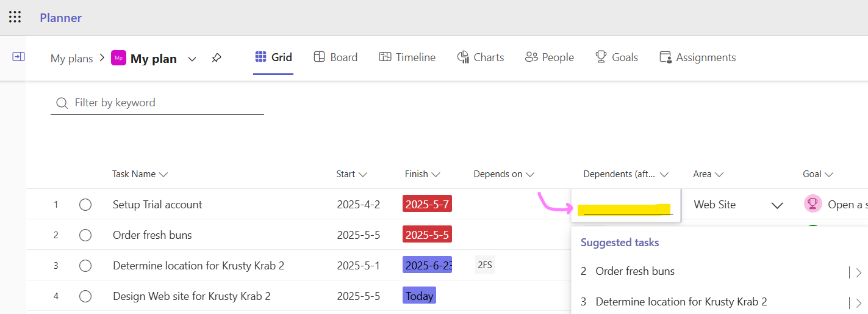This screenshot has width=868, height=314.
Task: Open the People tab
Action: pos(549,57)
